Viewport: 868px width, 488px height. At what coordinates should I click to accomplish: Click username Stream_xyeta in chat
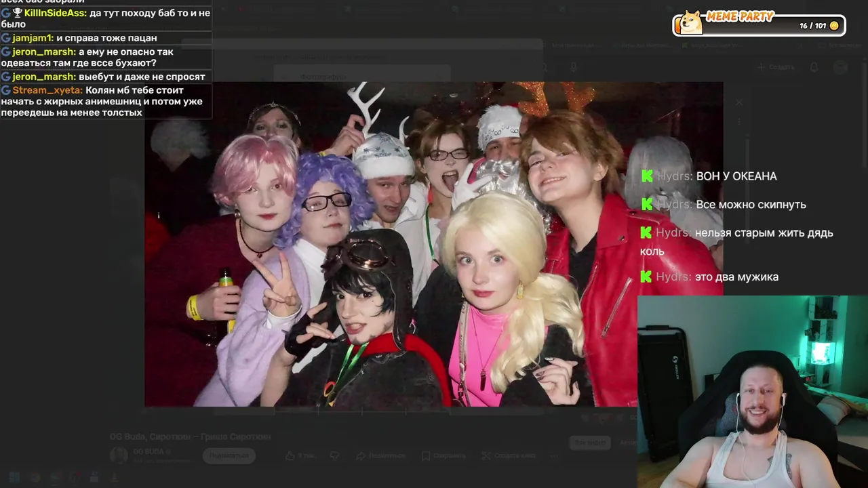[47, 90]
